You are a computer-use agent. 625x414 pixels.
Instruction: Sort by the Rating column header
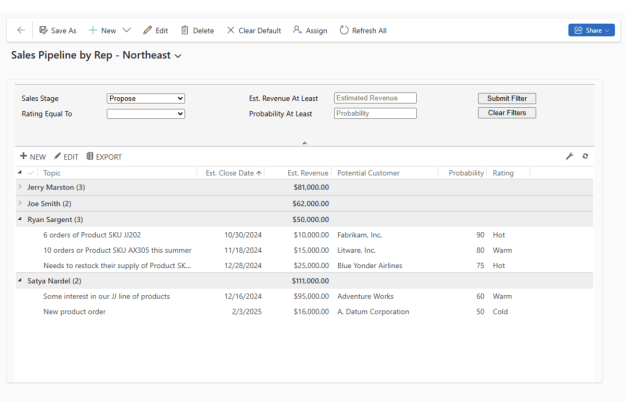point(503,173)
